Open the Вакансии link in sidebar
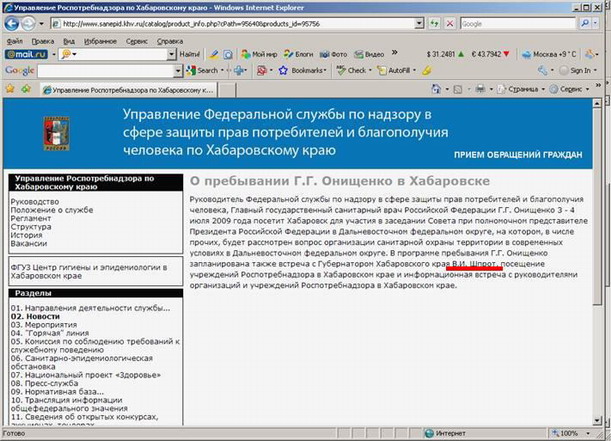 (29, 243)
